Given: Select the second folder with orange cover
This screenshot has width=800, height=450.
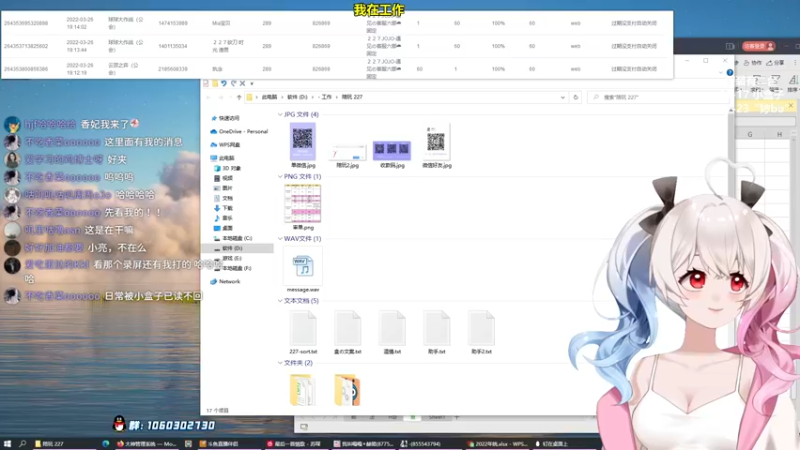Looking at the screenshot, I should (x=347, y=390).
